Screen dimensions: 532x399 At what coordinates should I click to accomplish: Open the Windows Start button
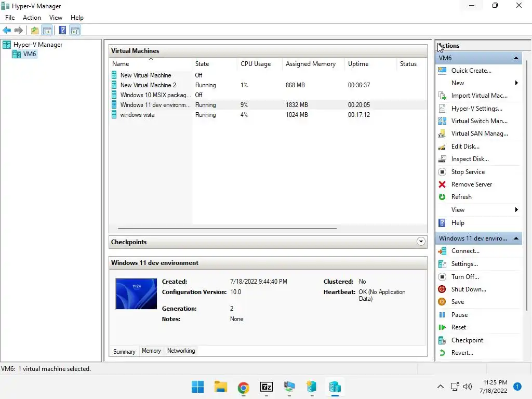click(x=197, y=387)
